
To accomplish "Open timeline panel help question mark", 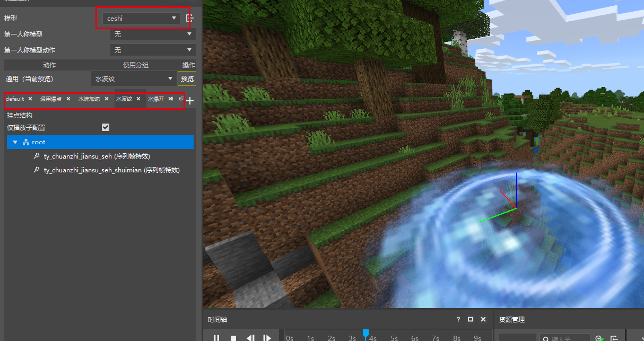I will [x=458, y=319].
